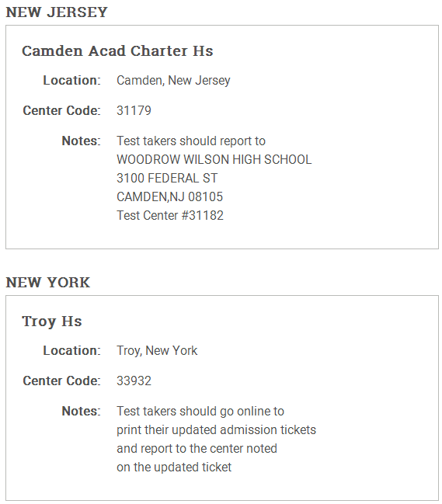The height and width of the screenshot is (504, 442).
Task: Click 'Test takers should go online to' line
Action: tap(200, 411)
